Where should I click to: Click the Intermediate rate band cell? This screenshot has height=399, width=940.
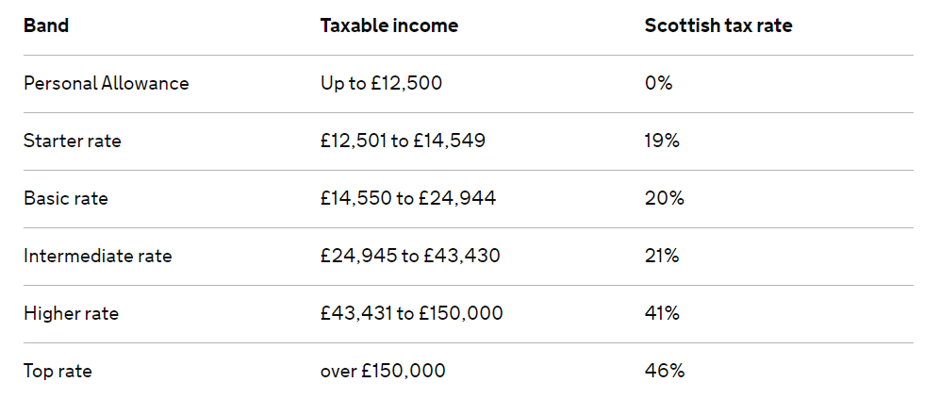click(98, 256)
